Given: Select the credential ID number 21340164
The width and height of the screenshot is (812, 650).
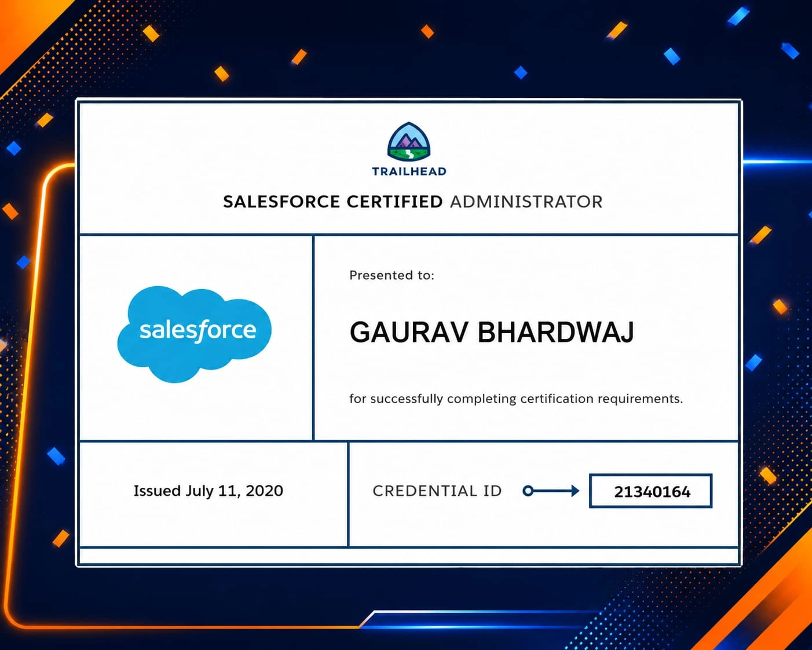Looking at the screenshot, I should coord(651,491).
